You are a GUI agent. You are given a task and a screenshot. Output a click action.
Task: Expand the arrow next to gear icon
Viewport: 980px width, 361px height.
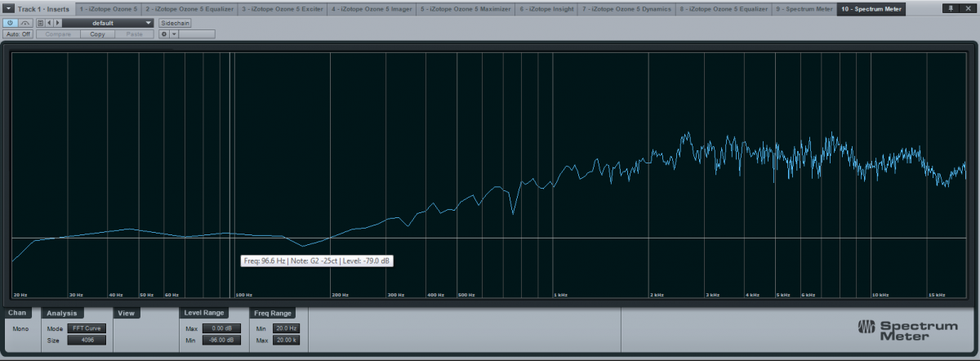click(174, 34)
